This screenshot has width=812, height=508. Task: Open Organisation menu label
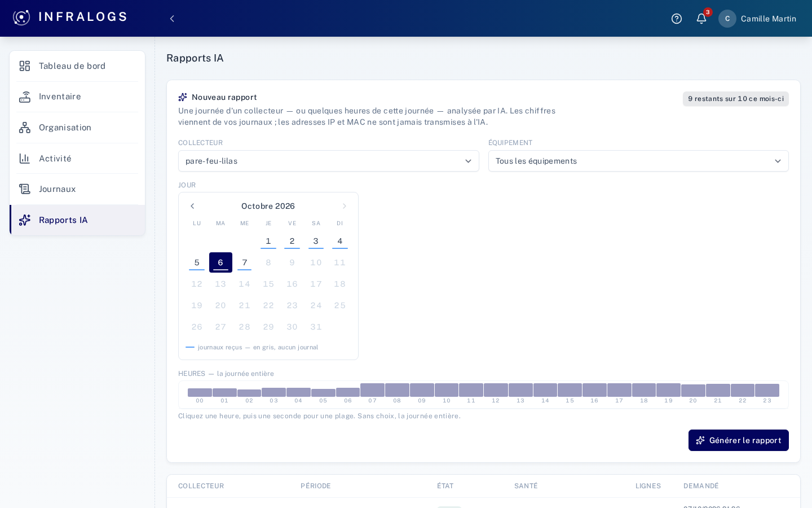click(65, 128)
